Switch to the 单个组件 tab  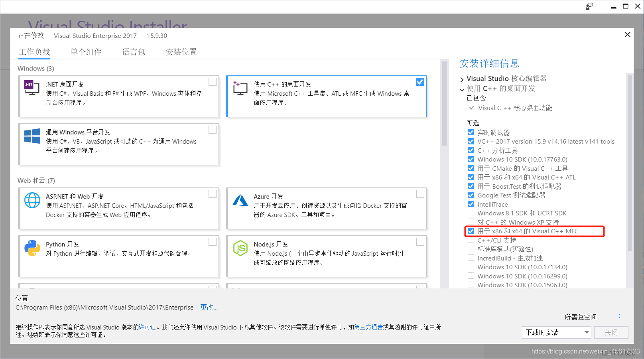coord(86,52)
